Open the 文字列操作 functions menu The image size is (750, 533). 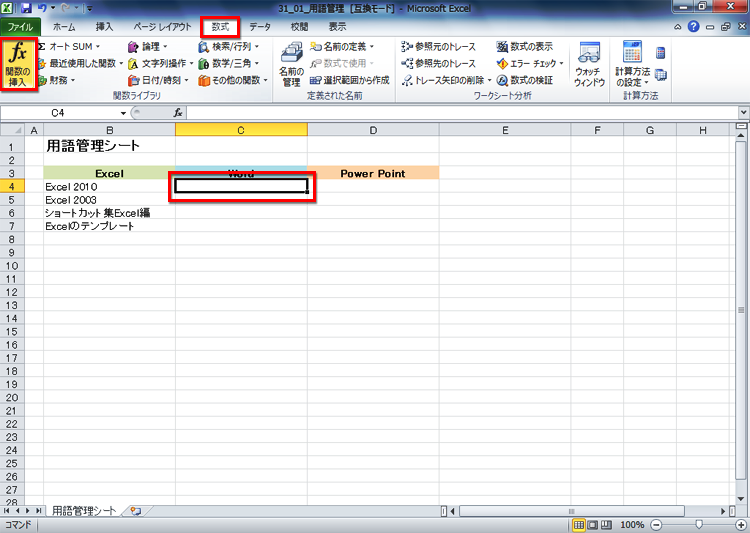(161, 63)
